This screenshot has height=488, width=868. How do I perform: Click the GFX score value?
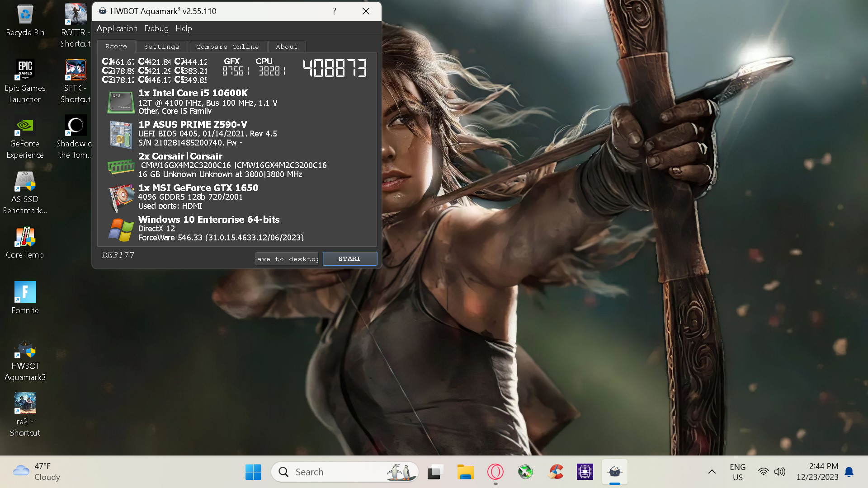(x=235, y=71)
